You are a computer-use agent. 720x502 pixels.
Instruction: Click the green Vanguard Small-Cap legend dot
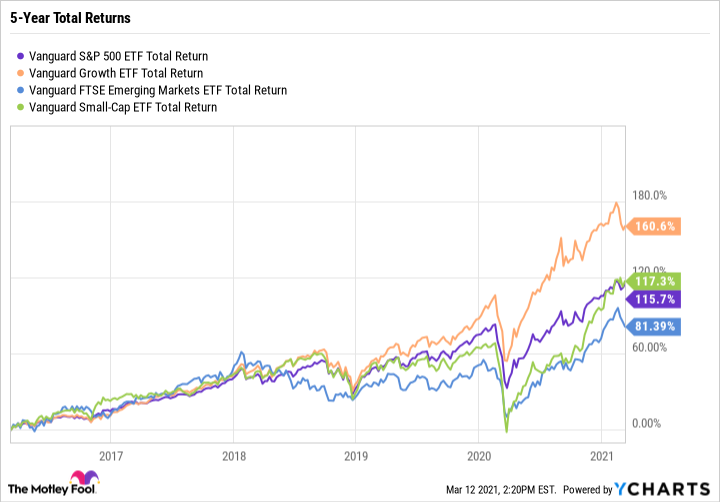20,107
